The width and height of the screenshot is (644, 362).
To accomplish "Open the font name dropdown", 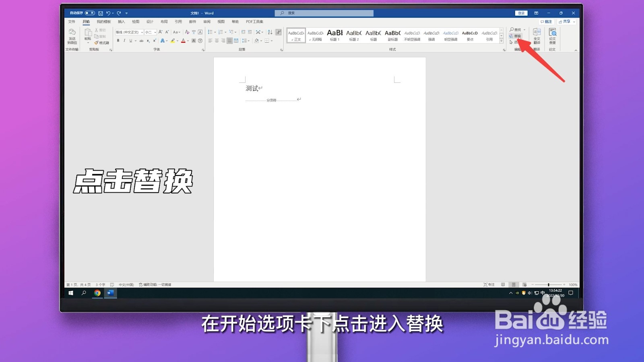I will coord(142,32).
